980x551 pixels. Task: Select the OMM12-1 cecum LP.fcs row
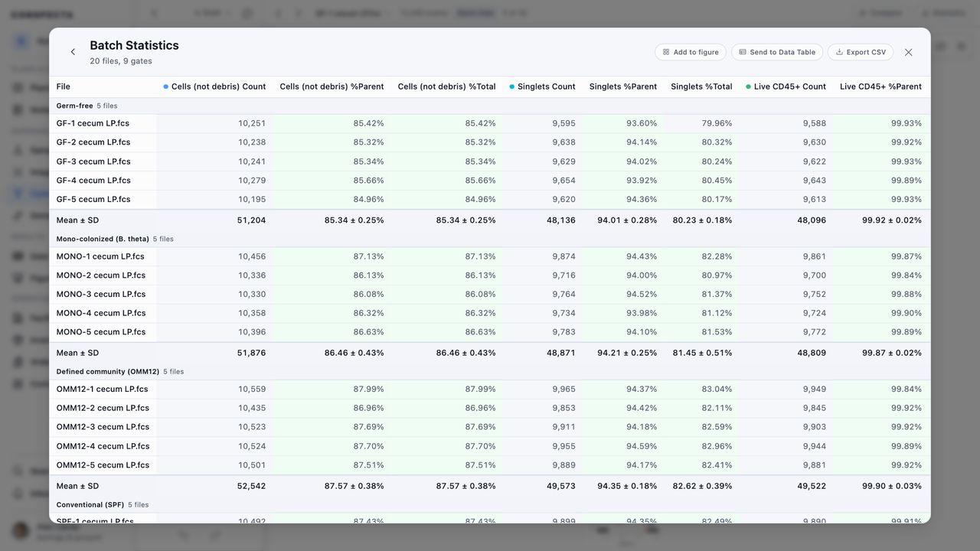coord(490,389)
